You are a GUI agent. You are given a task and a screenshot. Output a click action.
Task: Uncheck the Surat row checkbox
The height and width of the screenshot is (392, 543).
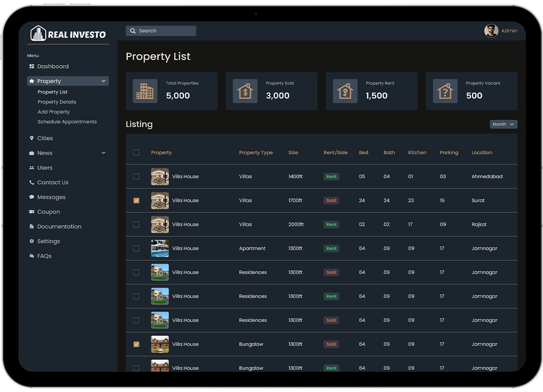coord(136,201)
